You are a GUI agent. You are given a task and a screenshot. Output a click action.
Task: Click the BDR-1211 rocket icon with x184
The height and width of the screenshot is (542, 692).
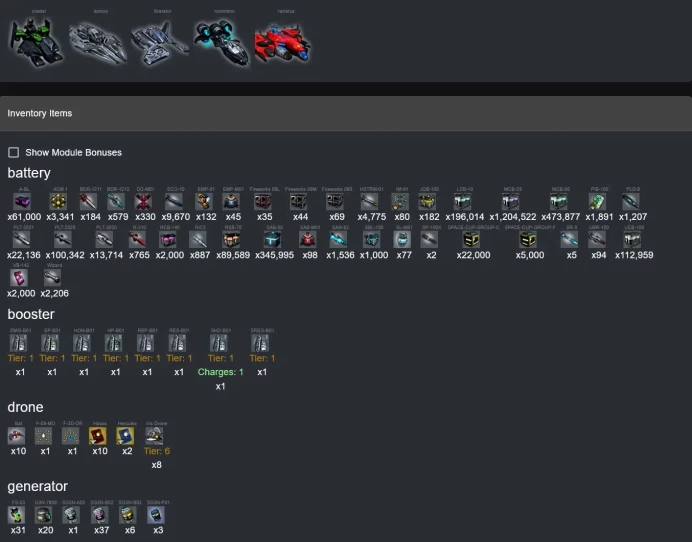tap(88, 202)
